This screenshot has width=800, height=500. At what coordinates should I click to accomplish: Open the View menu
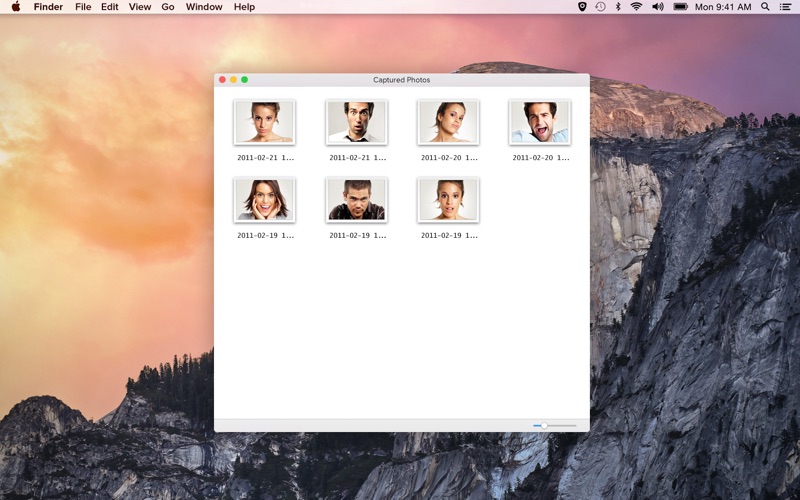tap(139, 7)
